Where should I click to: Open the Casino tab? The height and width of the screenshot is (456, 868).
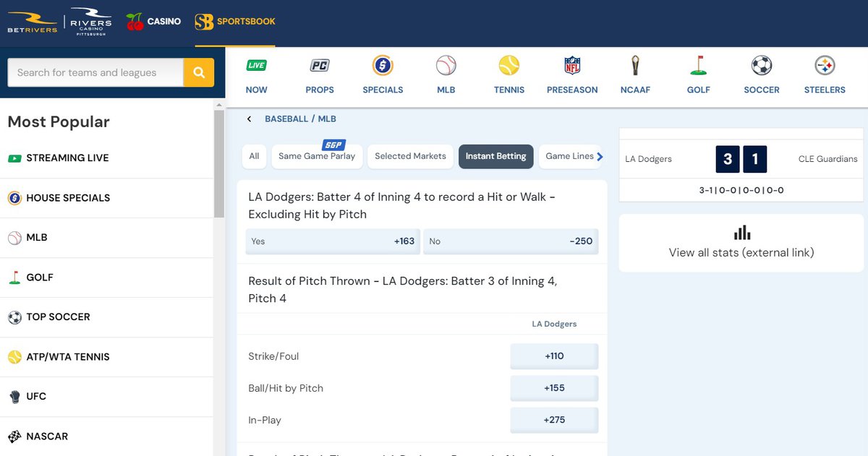[x=153, y=22]
